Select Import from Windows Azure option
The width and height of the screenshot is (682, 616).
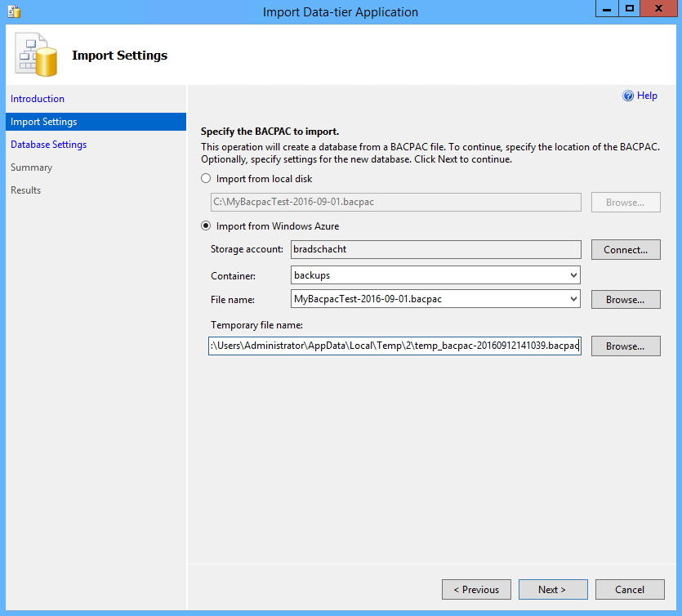206,226
